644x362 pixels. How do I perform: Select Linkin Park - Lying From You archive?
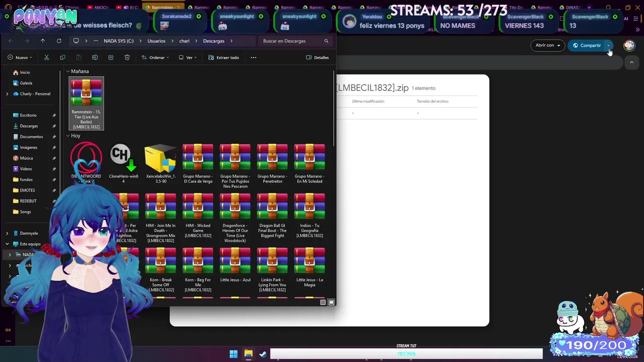[272, 269]
